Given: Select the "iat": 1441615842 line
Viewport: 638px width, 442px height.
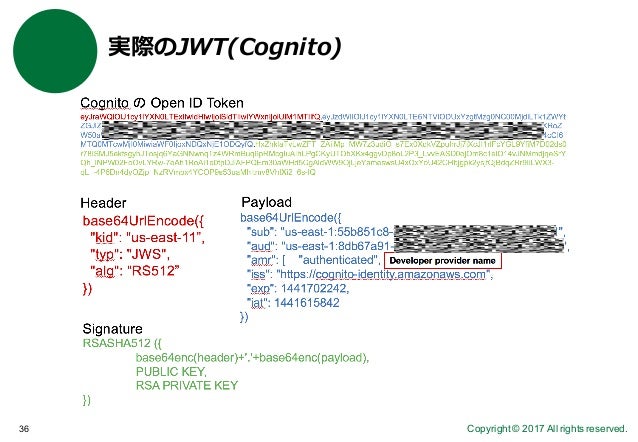Looking at the screenshot, I should tap(293, 303).
